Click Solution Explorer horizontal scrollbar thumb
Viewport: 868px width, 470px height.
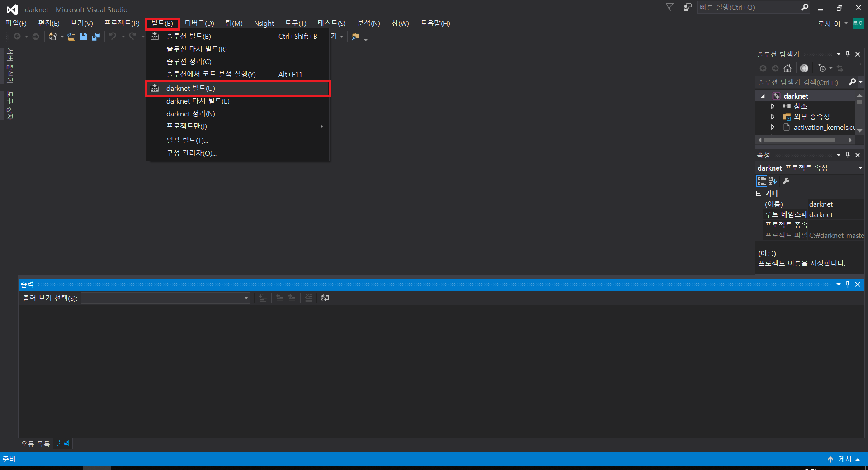tap(800, 140)
